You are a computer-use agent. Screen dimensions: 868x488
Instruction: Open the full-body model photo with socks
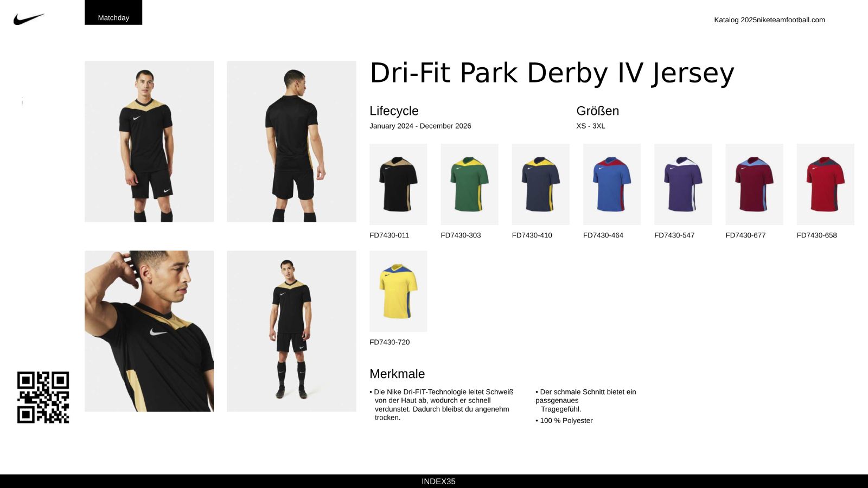[291, 331]
